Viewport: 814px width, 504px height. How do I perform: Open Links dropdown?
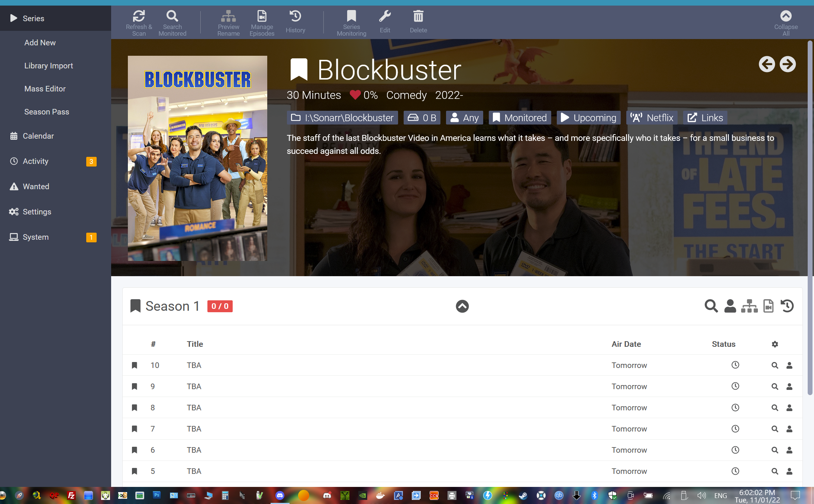tap(705, 118)
